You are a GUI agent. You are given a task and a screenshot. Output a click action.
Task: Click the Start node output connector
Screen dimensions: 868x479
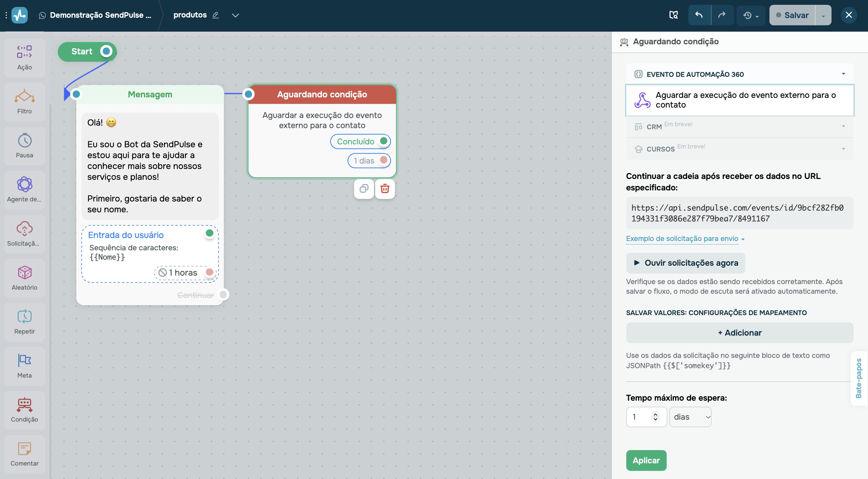point(106,51)
